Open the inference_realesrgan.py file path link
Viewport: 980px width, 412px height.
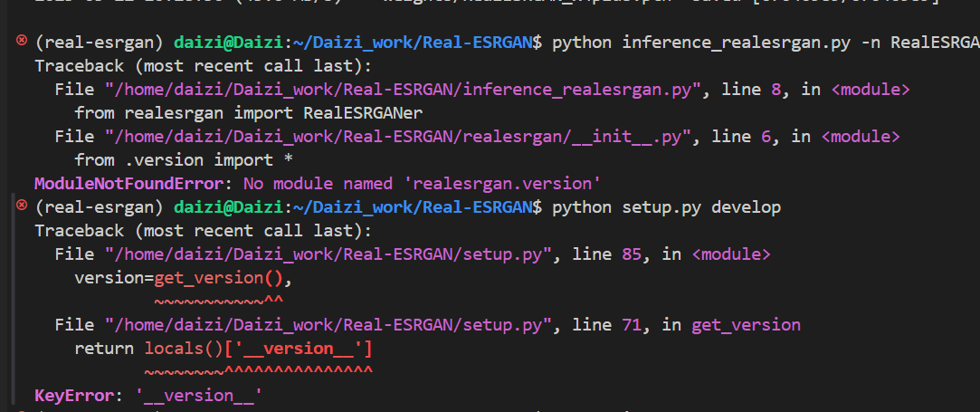pos(403,90)
